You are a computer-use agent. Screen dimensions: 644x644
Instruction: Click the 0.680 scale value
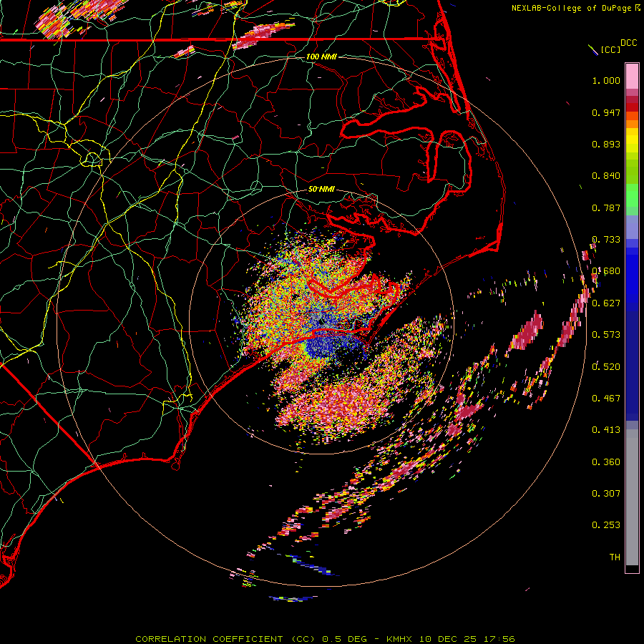606,271
